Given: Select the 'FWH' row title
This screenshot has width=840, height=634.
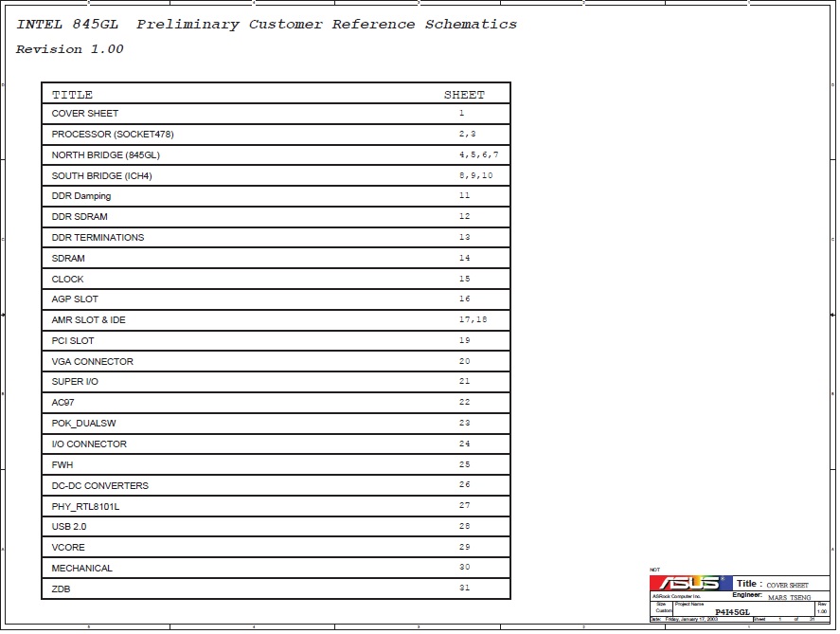Looking at the screenshot, I should point(63,465).
